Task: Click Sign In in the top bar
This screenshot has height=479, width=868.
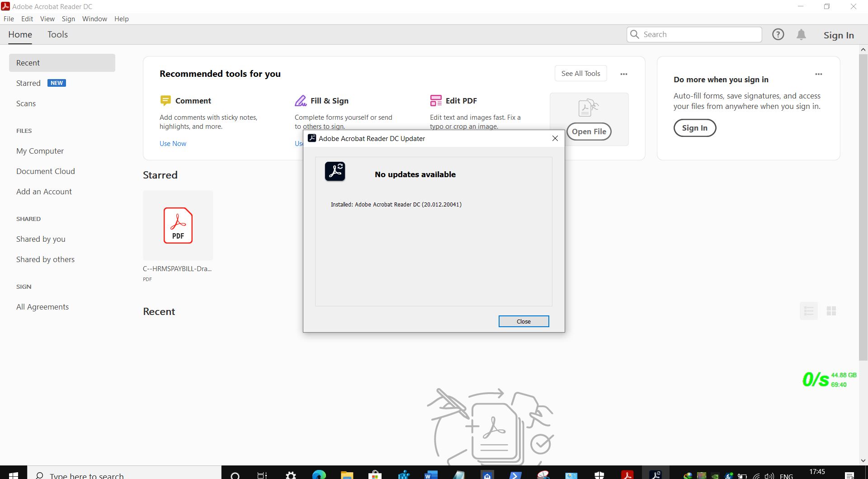Action: [x=839, y=35]
